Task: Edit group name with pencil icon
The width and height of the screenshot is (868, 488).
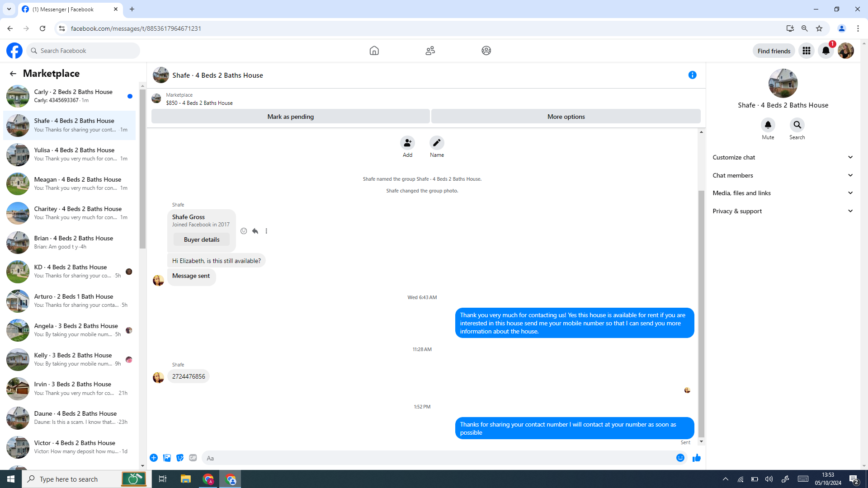Action: coord(436,143)
